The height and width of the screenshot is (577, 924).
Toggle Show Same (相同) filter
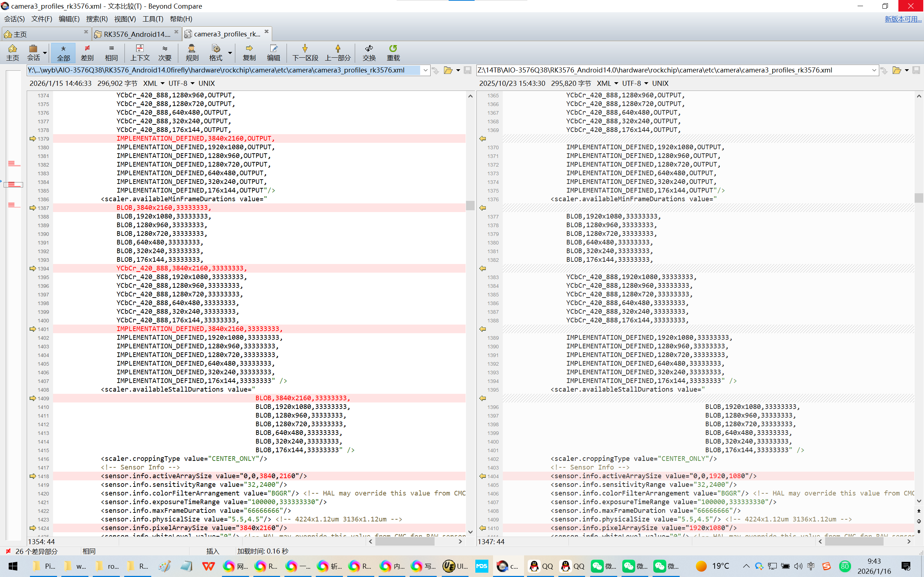(x=111, y=52)
